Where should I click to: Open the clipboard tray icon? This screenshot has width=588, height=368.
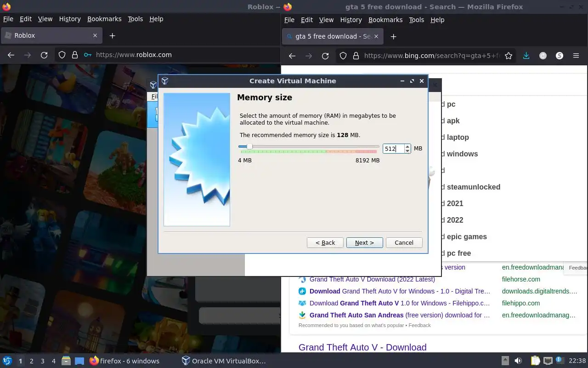click(x=535, y=361)
